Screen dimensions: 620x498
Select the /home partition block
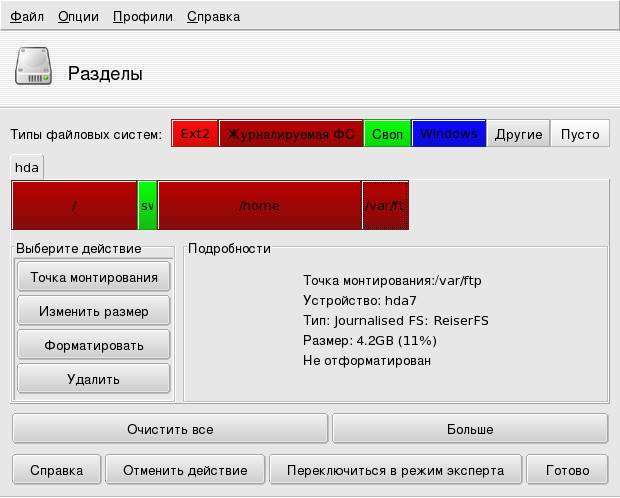[x=259, y=205]
